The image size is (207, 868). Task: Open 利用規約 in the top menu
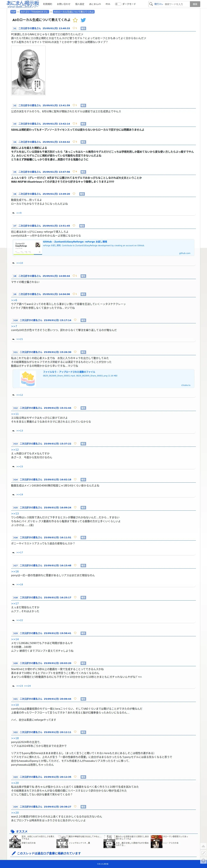click(x=48, y=4)
